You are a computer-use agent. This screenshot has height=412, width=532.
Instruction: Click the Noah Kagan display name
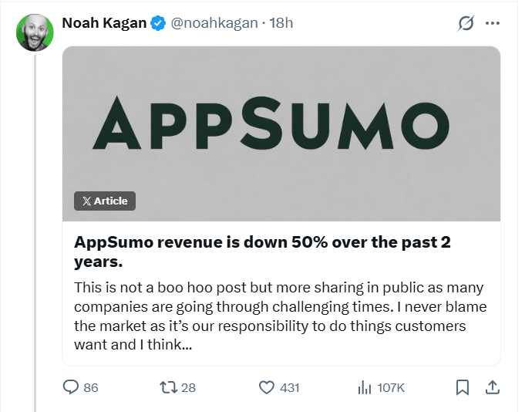click(x=104, y=23)
